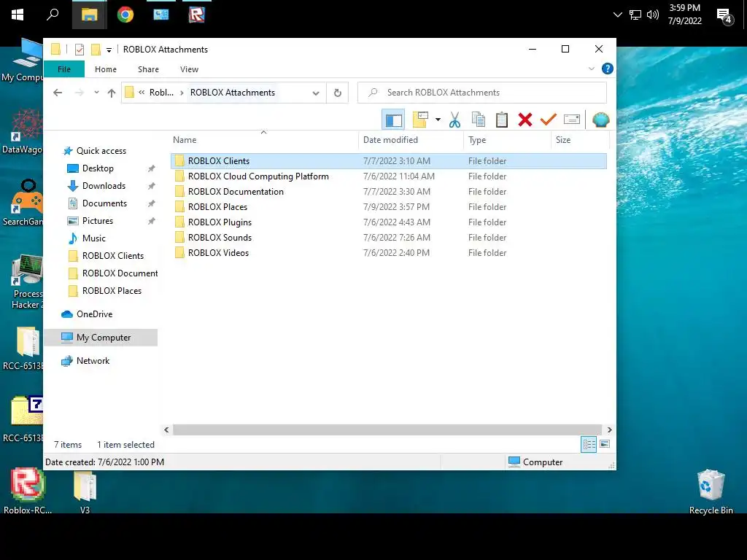Expand hidden breadcrumb path chevrons

pos(142,93)
